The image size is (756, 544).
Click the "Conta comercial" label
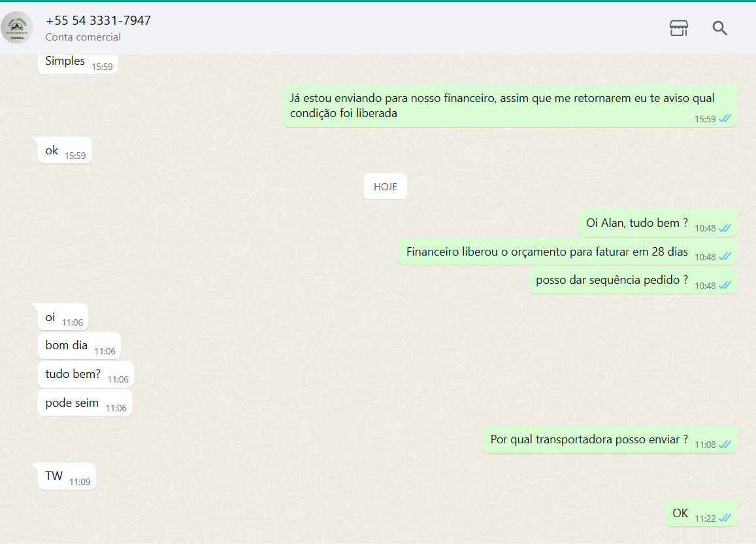(x=83, y=37)
